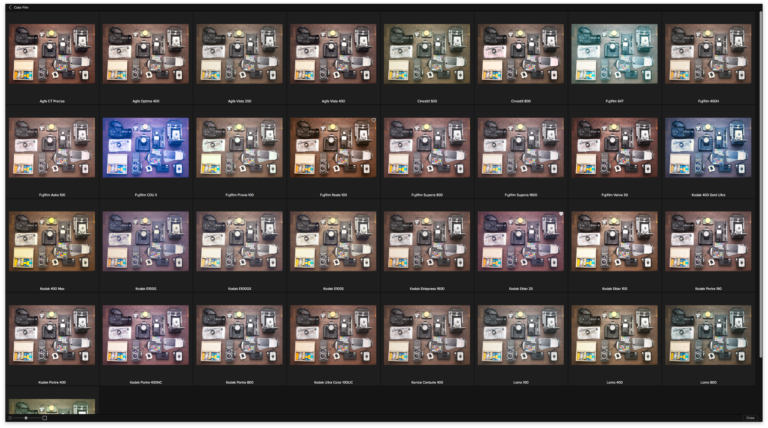Toggle the heart on Kodak Ektar 25

[561, 214]
